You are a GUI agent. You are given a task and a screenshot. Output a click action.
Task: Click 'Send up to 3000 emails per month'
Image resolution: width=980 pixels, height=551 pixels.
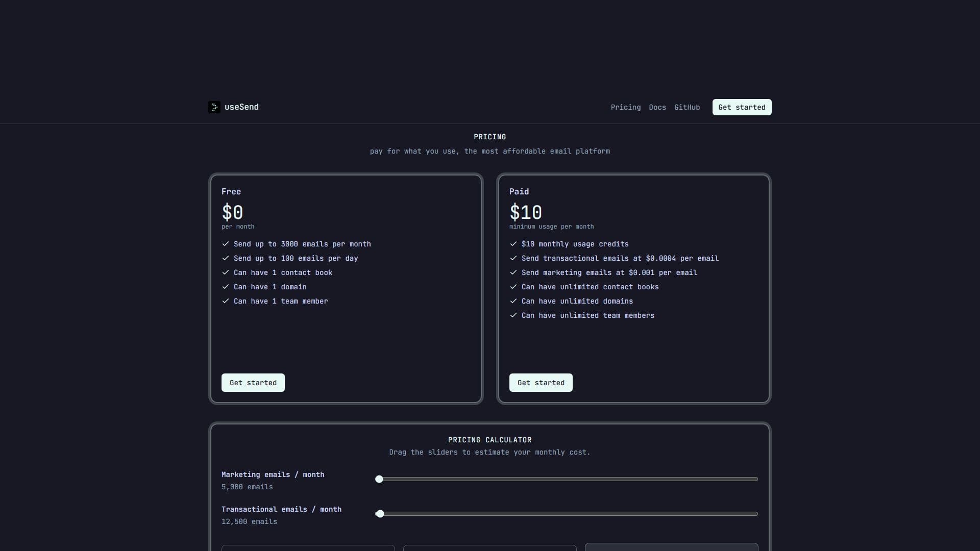(302, 244)
